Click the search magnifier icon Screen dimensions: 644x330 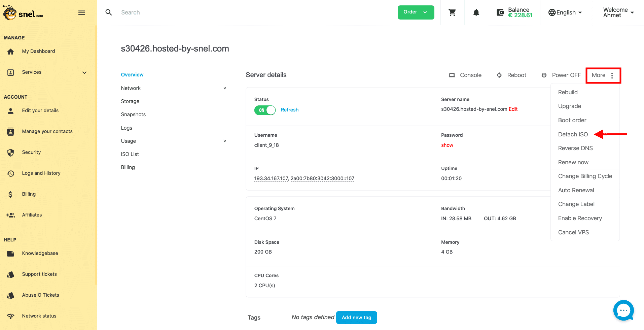pos(109,12)
